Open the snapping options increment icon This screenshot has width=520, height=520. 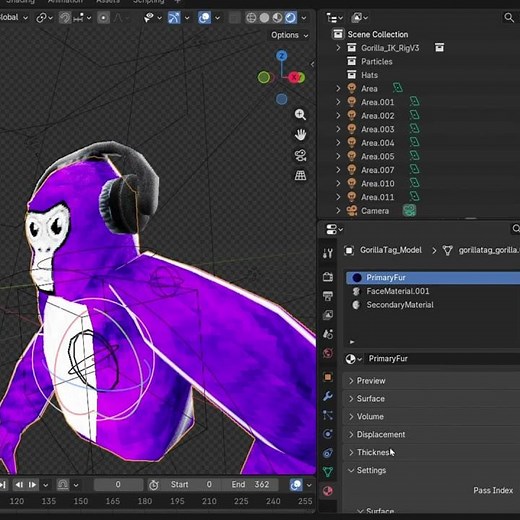[82, 18]
